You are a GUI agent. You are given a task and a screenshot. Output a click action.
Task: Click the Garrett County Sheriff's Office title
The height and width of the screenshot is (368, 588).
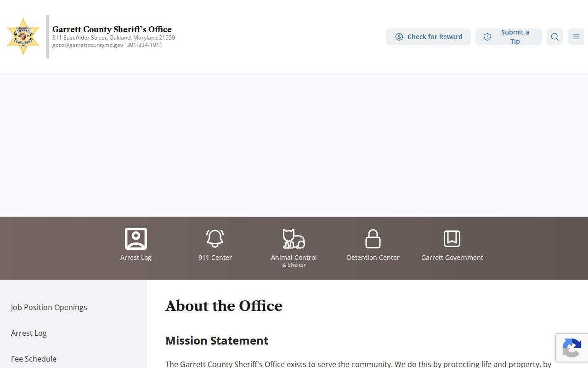coord(112,29)
